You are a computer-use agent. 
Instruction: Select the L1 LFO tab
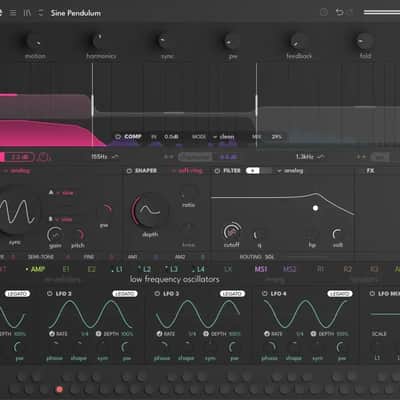coord(118,269)
